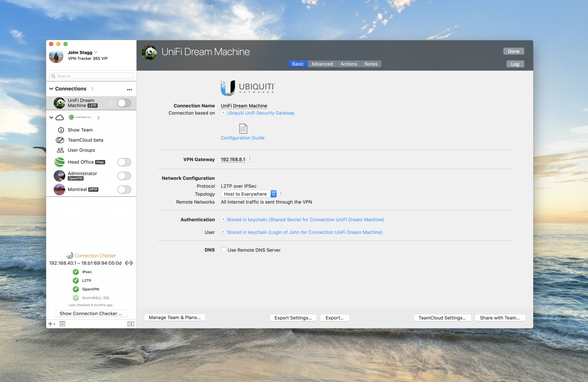Collapse the Connections section
Screen dimensions: 588x382
pos(51,88)
